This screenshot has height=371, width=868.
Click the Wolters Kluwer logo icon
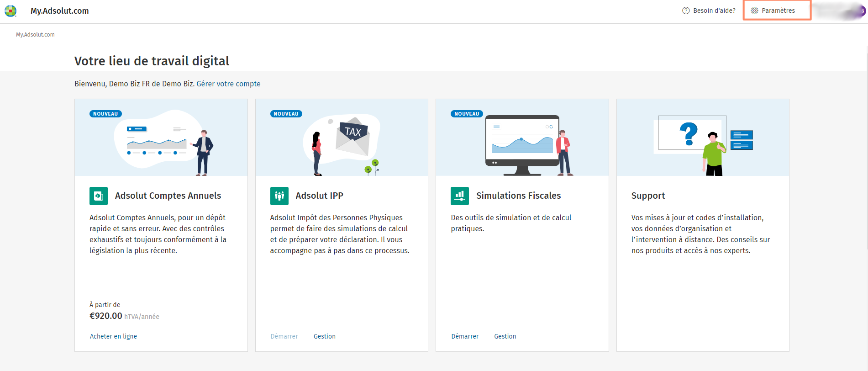tap(11, 11)
